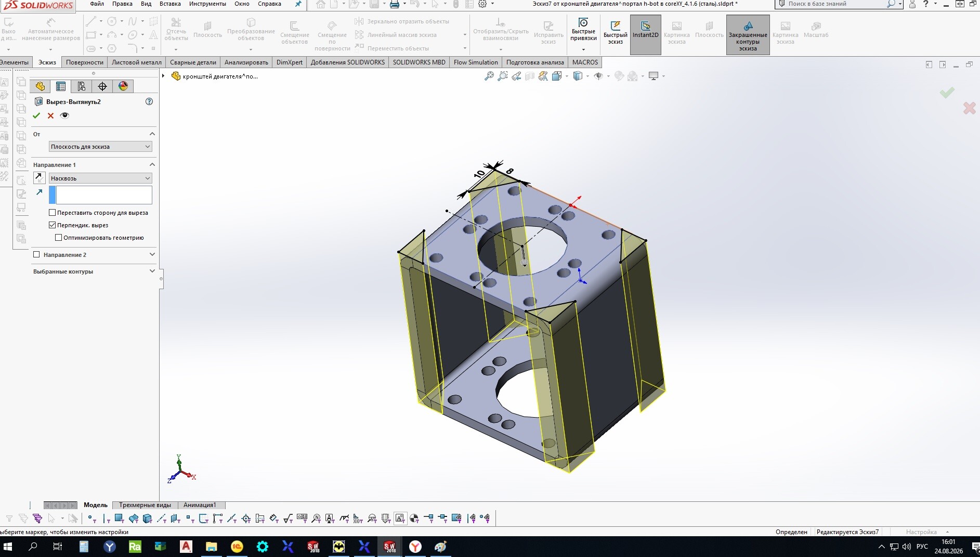Open the Насквозь end condition dropdown
The width and height of the screenshot is (980, 557).
tap(100, 178)
